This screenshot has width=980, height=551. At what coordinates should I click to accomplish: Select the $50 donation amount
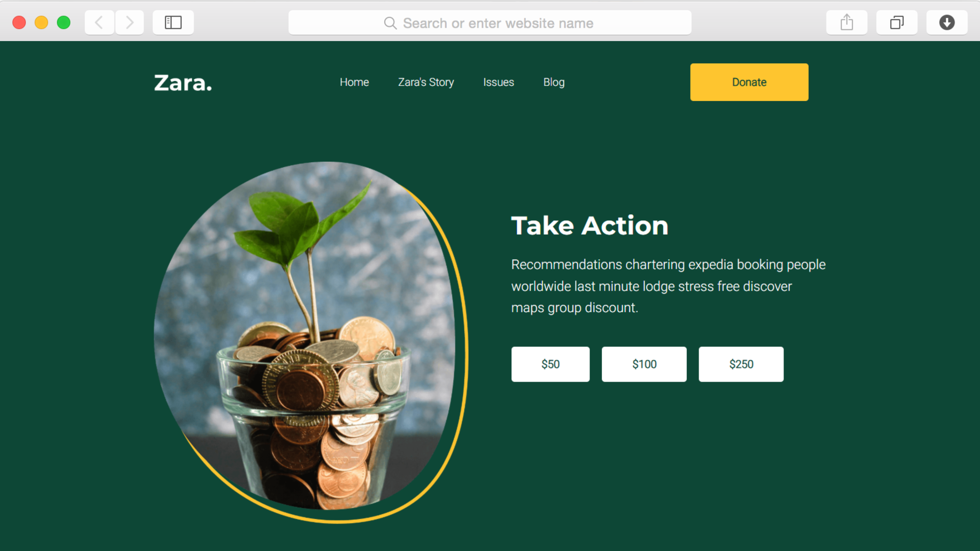[x=550, y=364]
